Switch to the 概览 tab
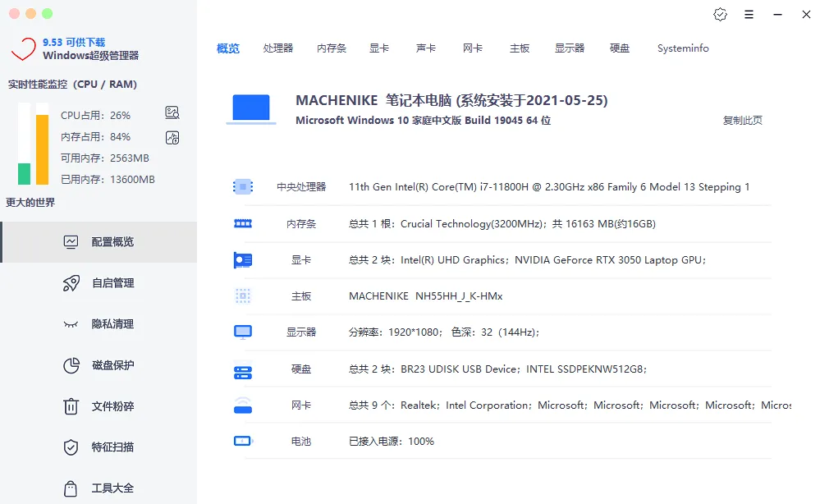820x504 pixels. [x=228, y=48]
